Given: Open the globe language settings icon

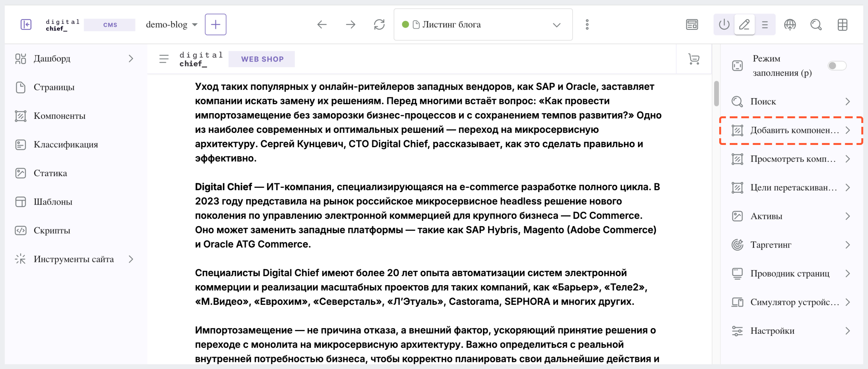Looking at the screenshot, I should point(789,24).
